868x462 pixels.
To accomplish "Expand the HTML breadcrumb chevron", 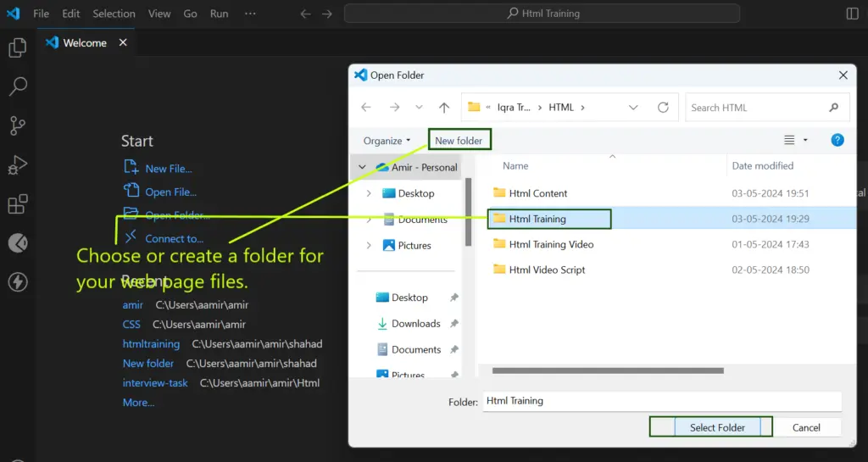I will pyautogui.click(x=582, y=108).
